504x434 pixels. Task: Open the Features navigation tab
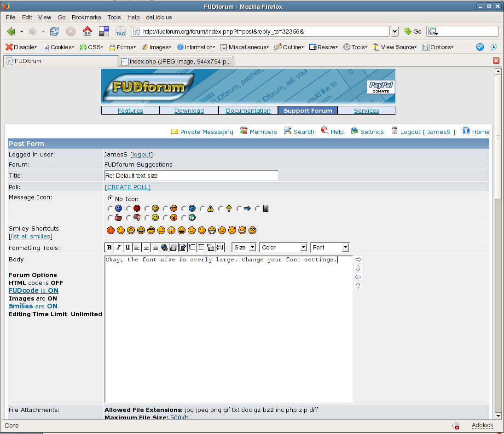pyautogui.click(x=130, y=110)
